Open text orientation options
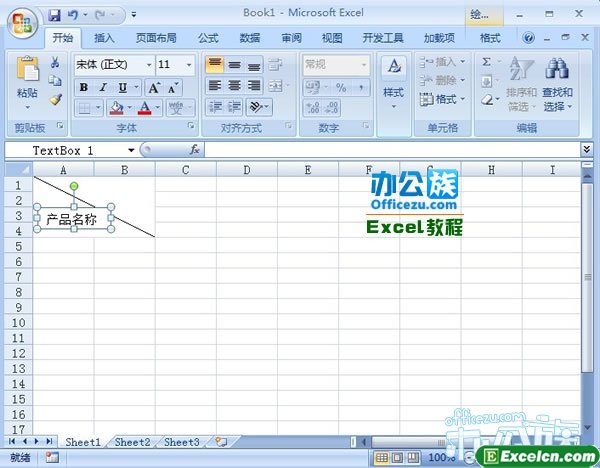 pyautogui.click(x=259, y=108)
